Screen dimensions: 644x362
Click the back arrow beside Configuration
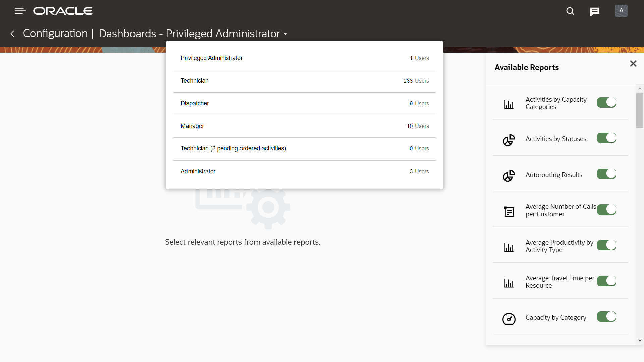[x=12, y=34]
